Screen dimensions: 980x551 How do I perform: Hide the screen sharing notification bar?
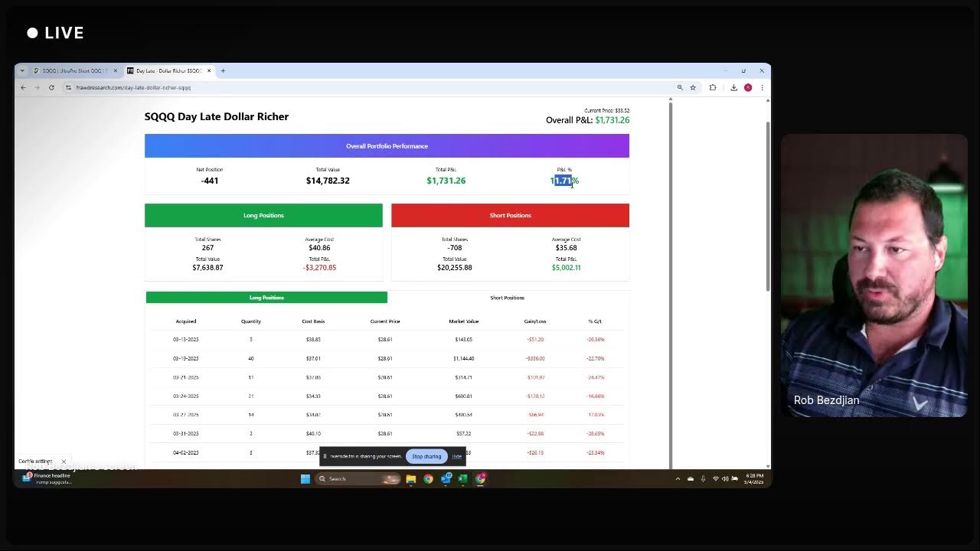pyautogui.click(x=457, y=456)
